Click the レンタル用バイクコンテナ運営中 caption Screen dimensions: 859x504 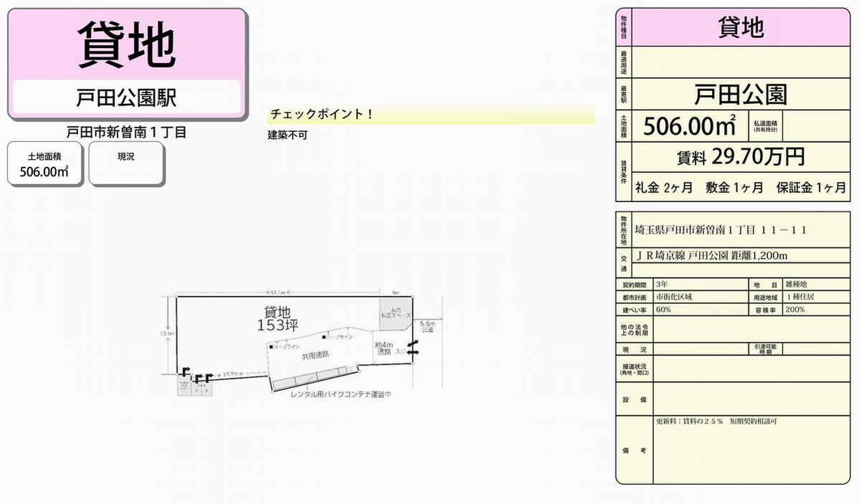(x=341, y=394)
